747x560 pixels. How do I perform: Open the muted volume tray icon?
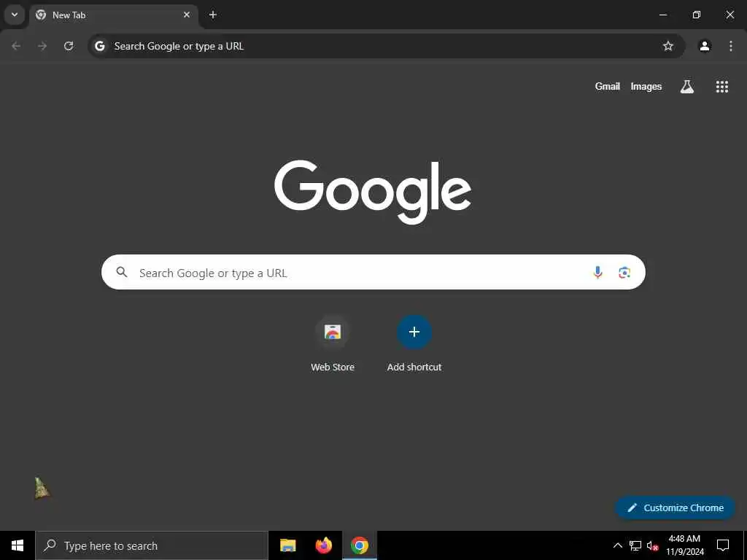pos(653,545)
